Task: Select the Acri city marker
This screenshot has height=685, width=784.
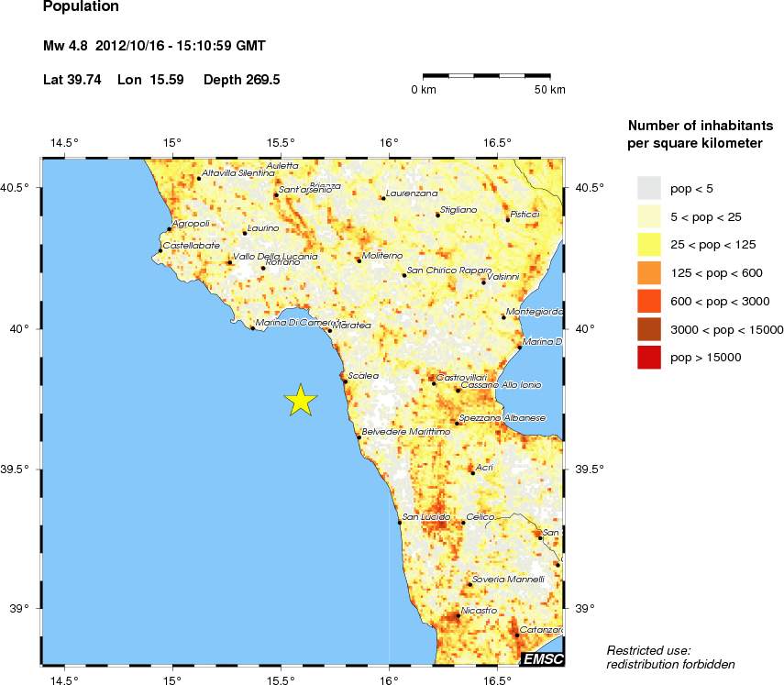Action: [x=472, y=472]
